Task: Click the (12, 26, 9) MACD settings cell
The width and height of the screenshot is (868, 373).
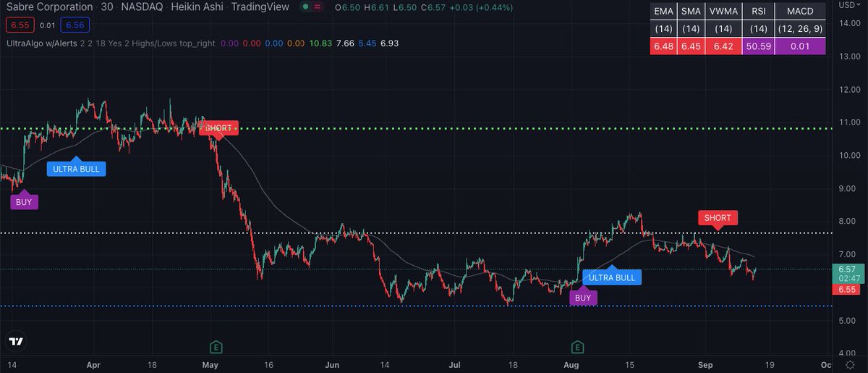Action: [799, 29]
